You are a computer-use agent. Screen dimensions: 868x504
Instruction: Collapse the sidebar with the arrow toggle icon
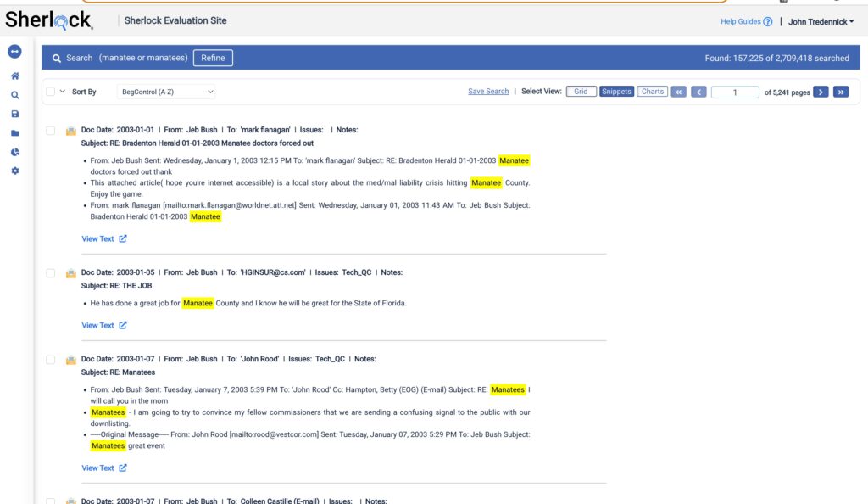click(x=14, y=52)
